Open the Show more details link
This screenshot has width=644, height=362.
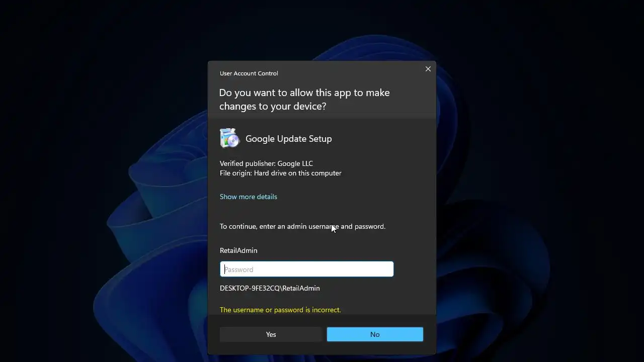click(x=249, y=197)
